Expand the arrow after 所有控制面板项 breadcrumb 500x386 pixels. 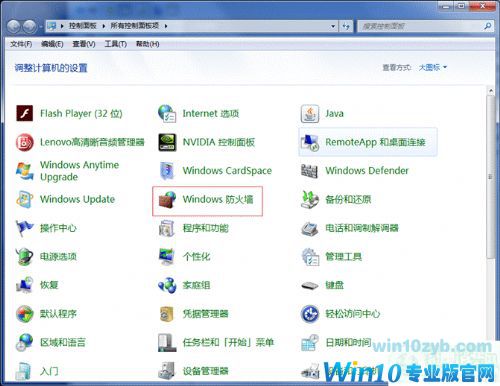(x=166, y=26)
